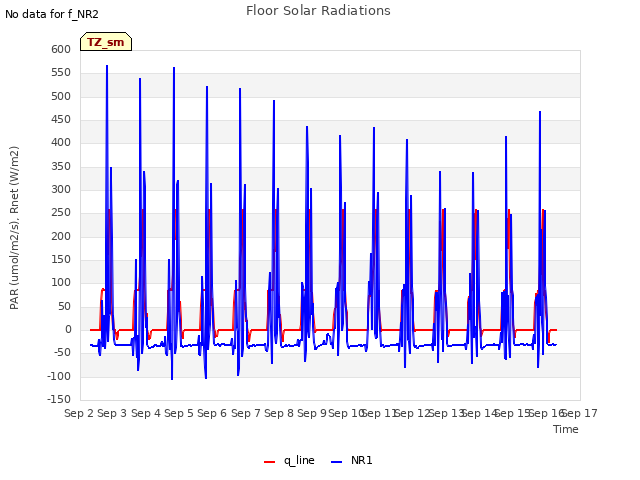Click the 500 y-axis tick label
640x480 pixels.
coord(61,96)
